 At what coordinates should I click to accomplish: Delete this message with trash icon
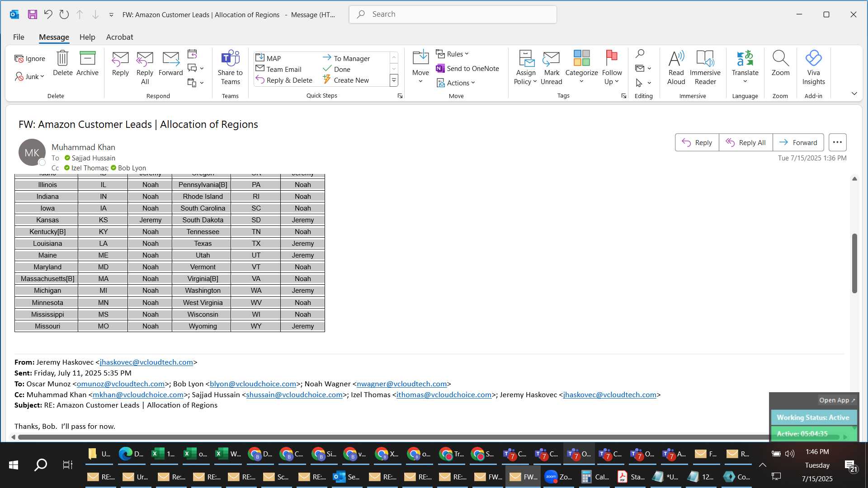tap(62, 63)
